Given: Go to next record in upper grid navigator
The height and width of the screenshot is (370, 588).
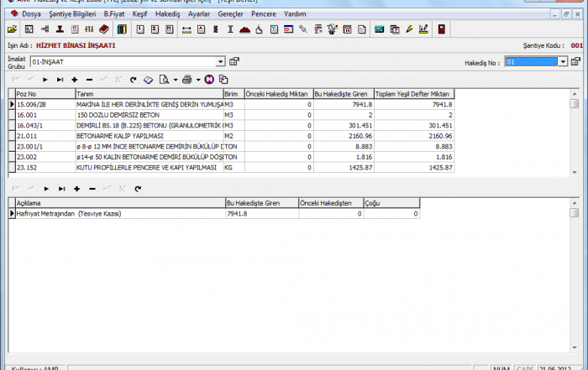Looking at the screenshot, I should tap(45, 79).
